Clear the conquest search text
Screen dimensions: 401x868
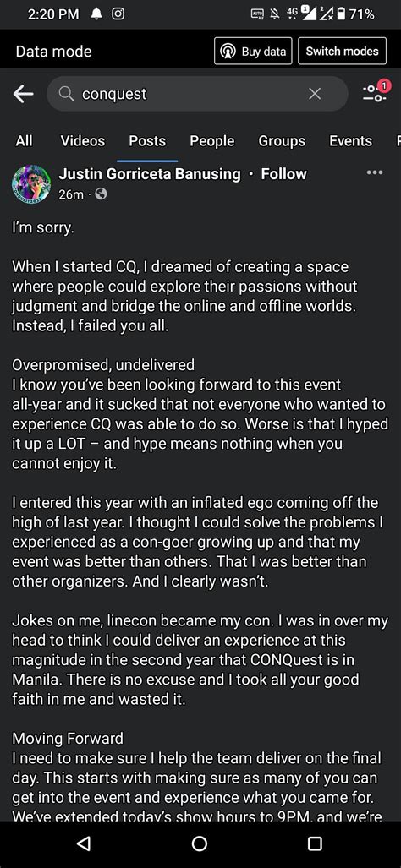(315, 94)
